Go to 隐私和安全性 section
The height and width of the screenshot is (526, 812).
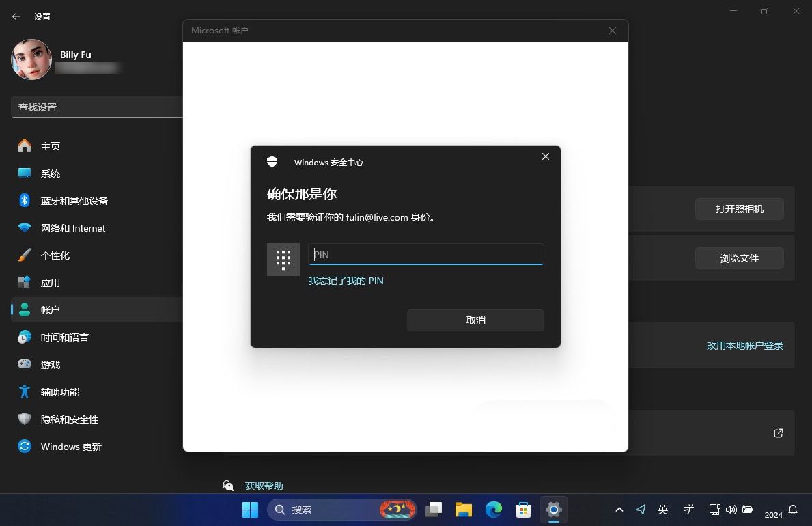(69, 419)
